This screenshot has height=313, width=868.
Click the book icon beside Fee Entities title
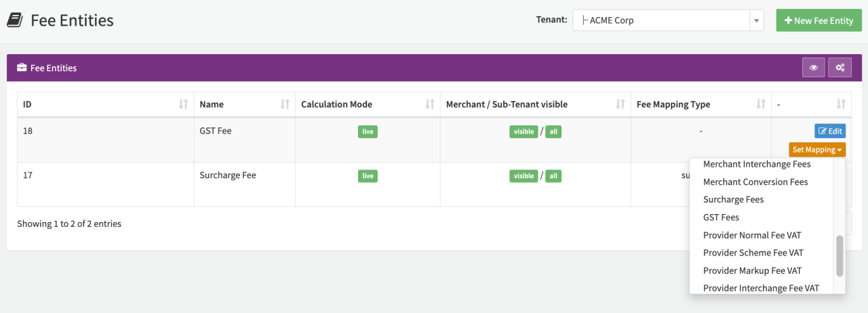coord(15,20)
